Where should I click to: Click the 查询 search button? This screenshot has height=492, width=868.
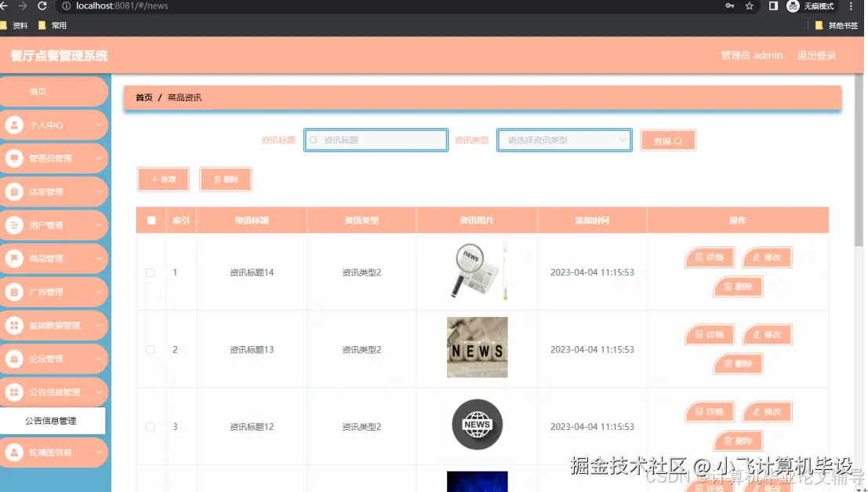pyautogui.click(x=667, y=140)
